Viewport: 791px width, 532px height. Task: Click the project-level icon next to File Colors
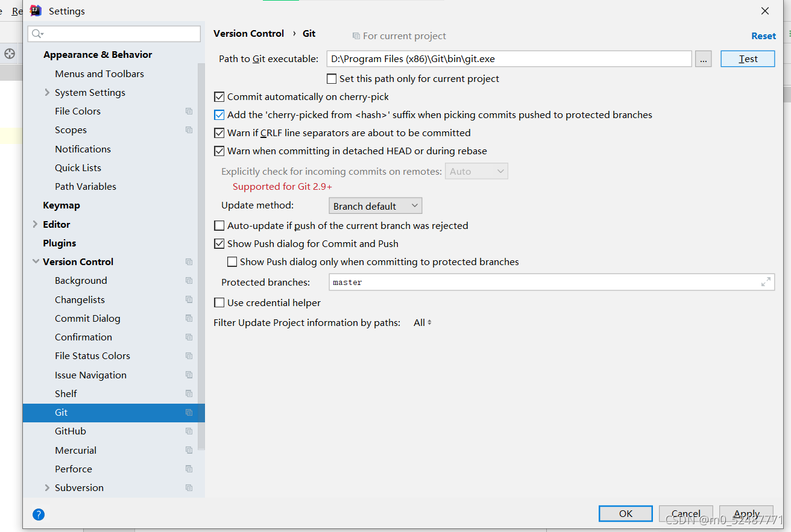[x=189, y=111]
